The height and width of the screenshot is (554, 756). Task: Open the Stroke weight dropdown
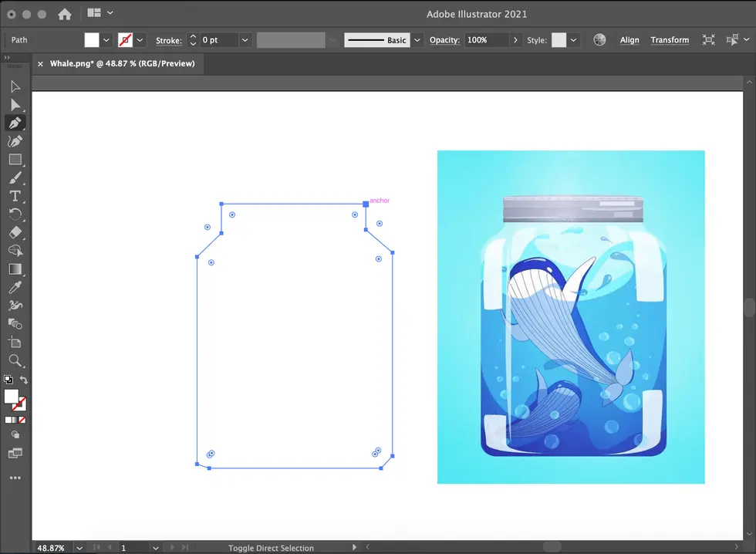pyautogui.click(x=245, y=39)
